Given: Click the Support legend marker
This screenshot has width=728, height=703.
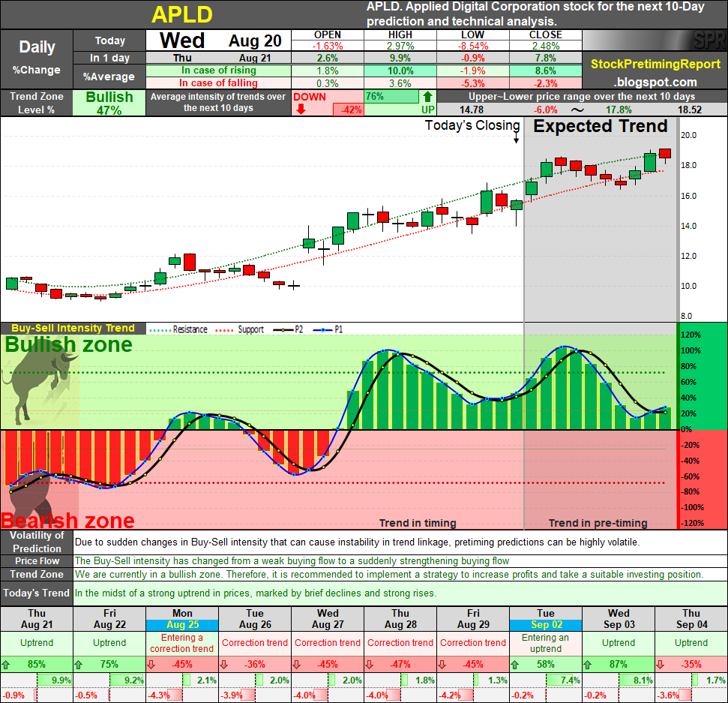Looking at the screenshot, I should [x=224, y=330].
